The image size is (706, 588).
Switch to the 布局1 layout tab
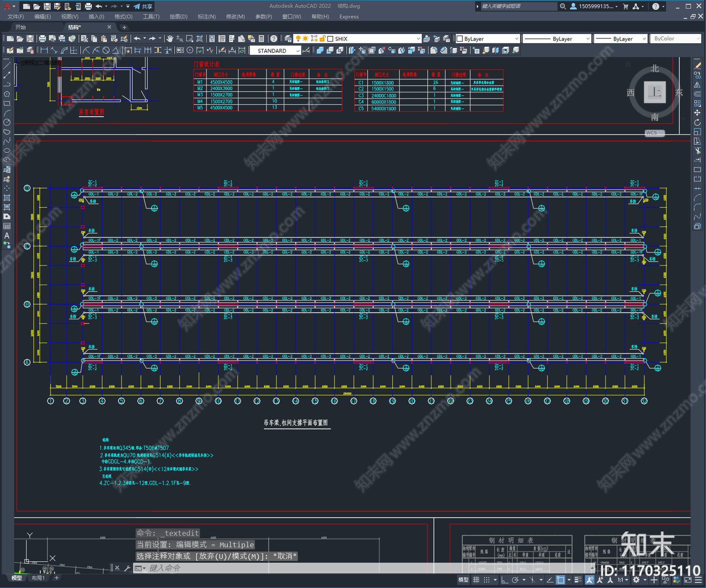tap(38, 578)
